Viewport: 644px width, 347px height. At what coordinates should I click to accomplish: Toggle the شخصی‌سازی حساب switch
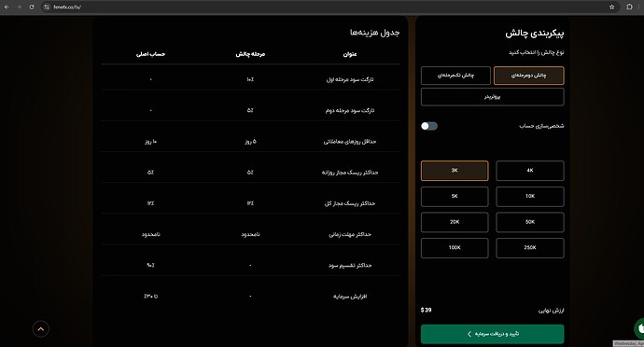[429, 126]
